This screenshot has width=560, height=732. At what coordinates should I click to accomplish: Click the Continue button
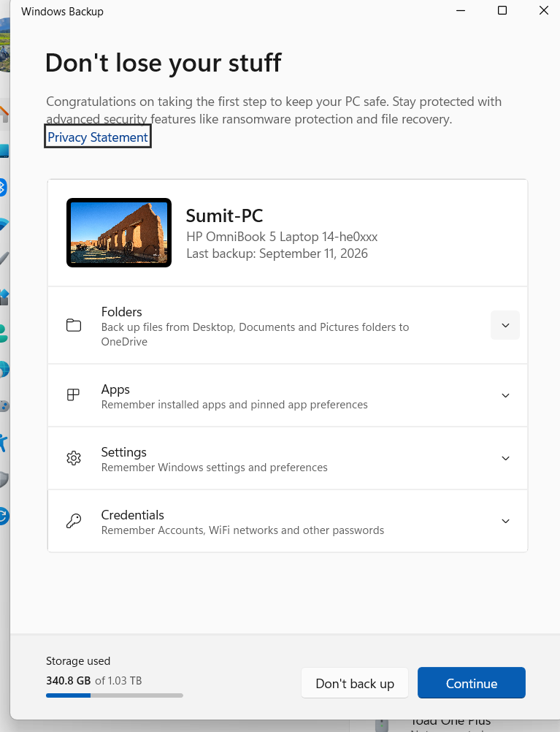point(472,683)
